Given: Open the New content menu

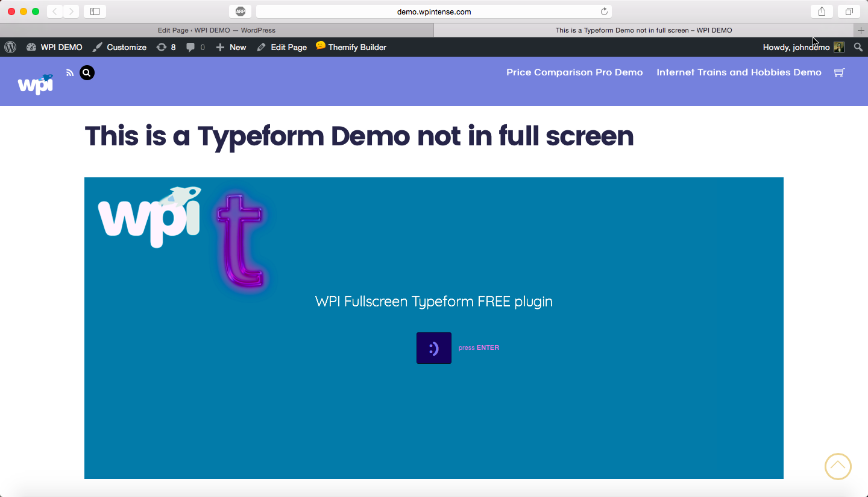Looking at the screenshot, I should tap(231, 47).
